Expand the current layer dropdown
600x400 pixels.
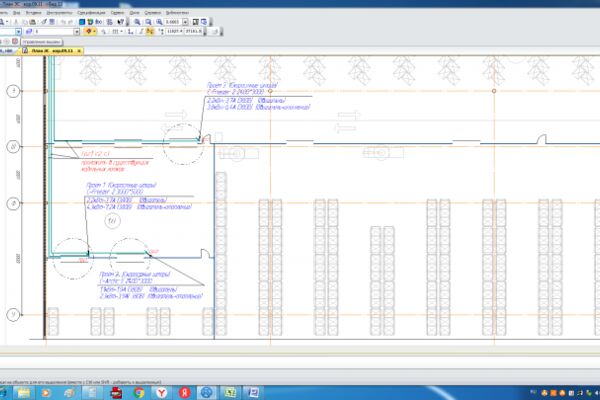click(77, 31)
